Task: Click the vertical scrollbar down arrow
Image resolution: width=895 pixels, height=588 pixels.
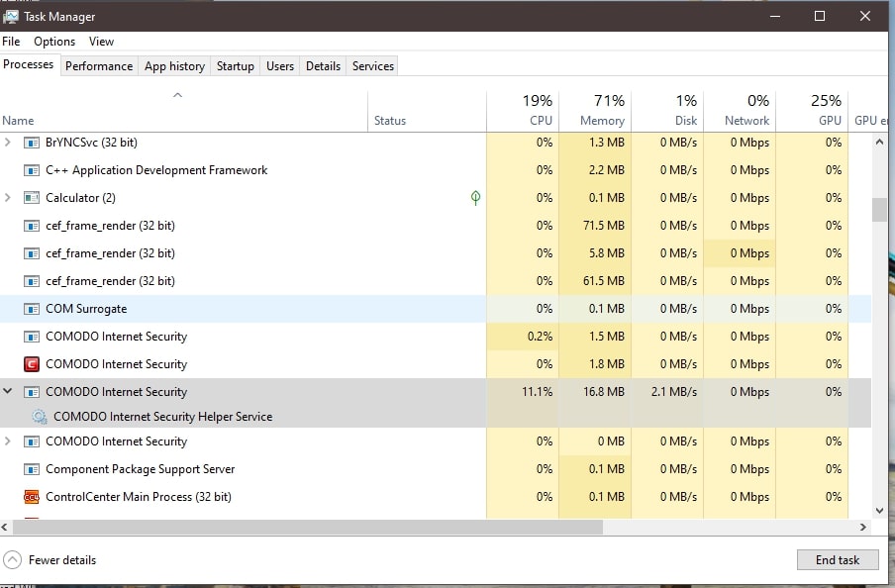Action: click(879, 511)
